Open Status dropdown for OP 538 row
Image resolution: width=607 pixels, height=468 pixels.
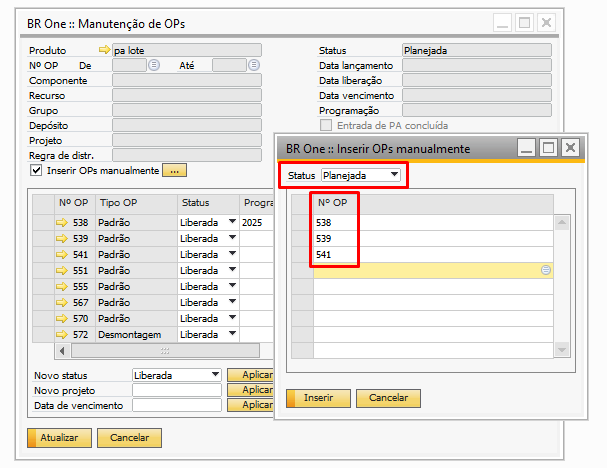[x=232, y=222]
